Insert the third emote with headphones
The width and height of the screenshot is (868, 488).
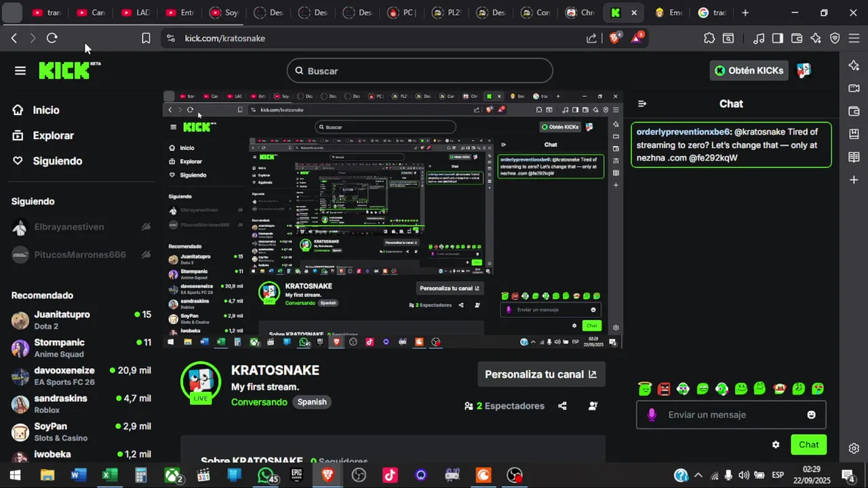(683, 388)
